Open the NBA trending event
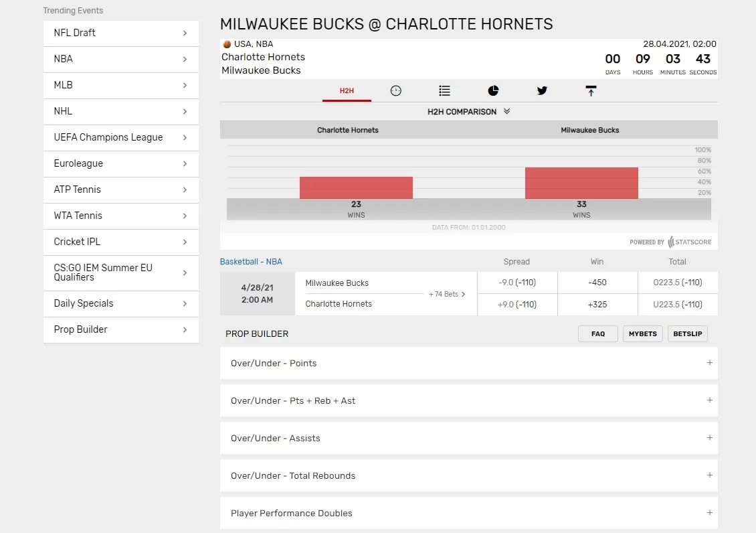The height and width of the screenshot is (533, 756). tap(121, 60)
